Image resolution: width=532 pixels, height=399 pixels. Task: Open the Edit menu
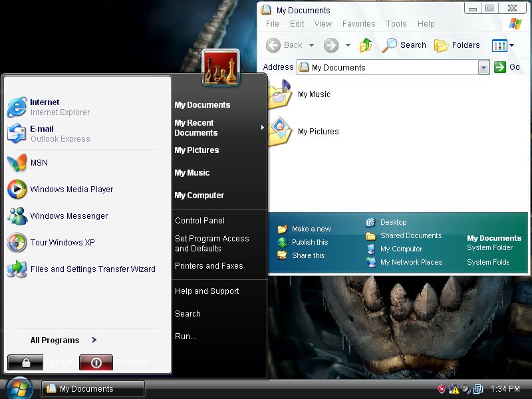click(x=297, y=24)
